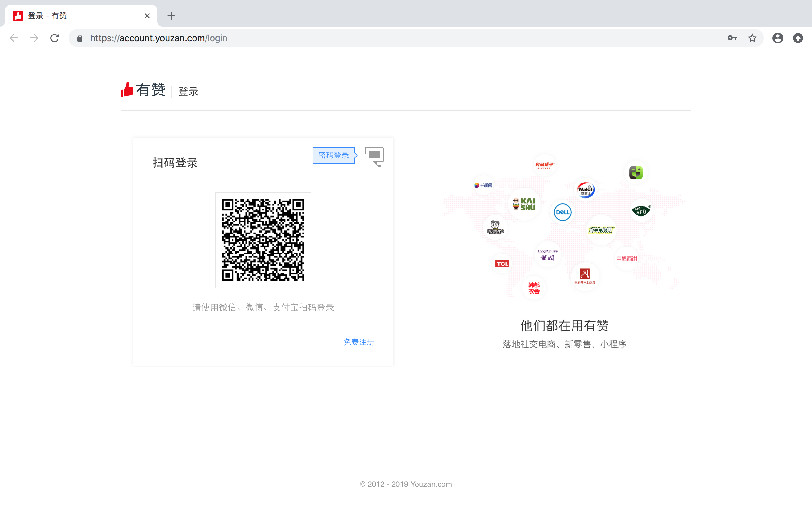Click the 良品铺子 brand logo
Screen dimensions: 812x507
pyautogui.click(x=544, y=165)
